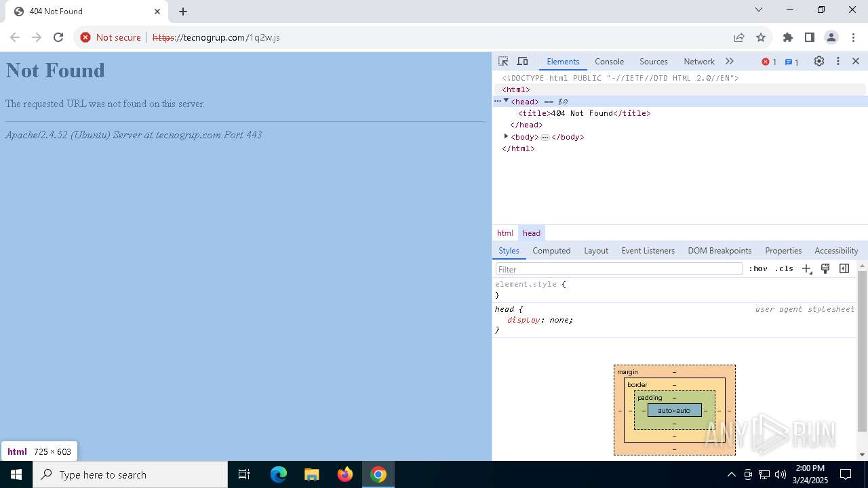This screenshot has width=868, height=488.
Task: Open the Extensions puzzle icon
Action: (x=787, y=37)
